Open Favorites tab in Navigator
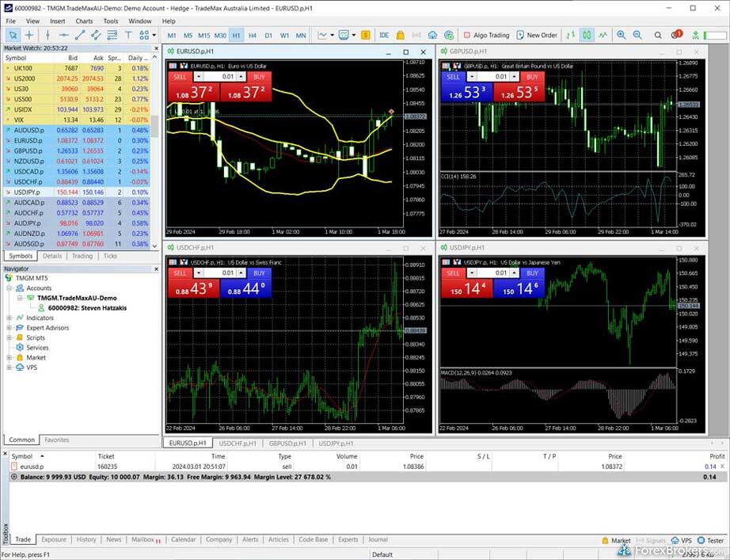Image resolution: width=730 pixels, height=560 pixels. pos(57,440)
